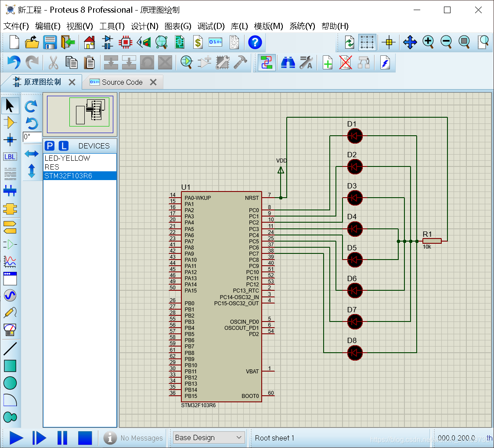Select RES in devices list
This screenshot has width=494, height=448.
pyautogui.click(x=80, y=167)
